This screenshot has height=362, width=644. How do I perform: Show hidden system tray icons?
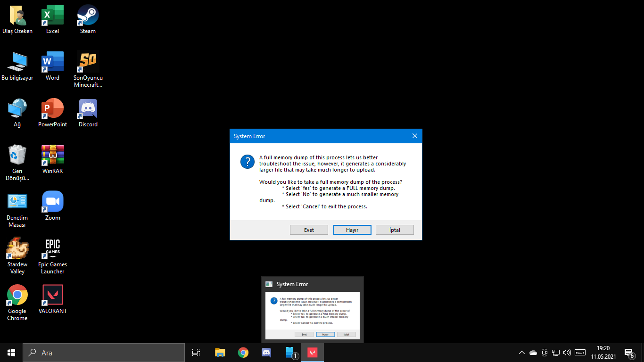(x=521, y=353)
